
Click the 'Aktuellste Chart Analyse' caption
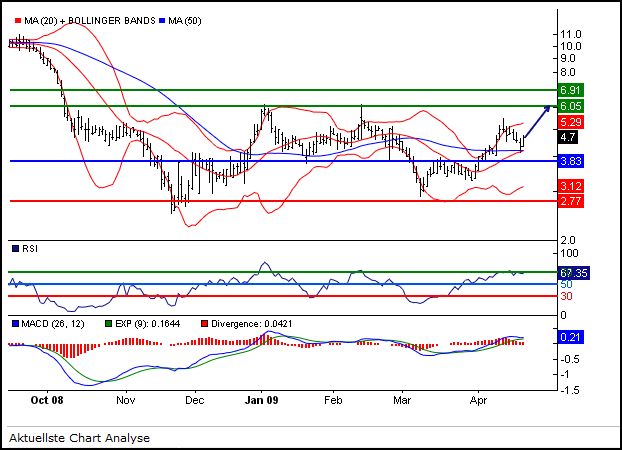(79, 438)
